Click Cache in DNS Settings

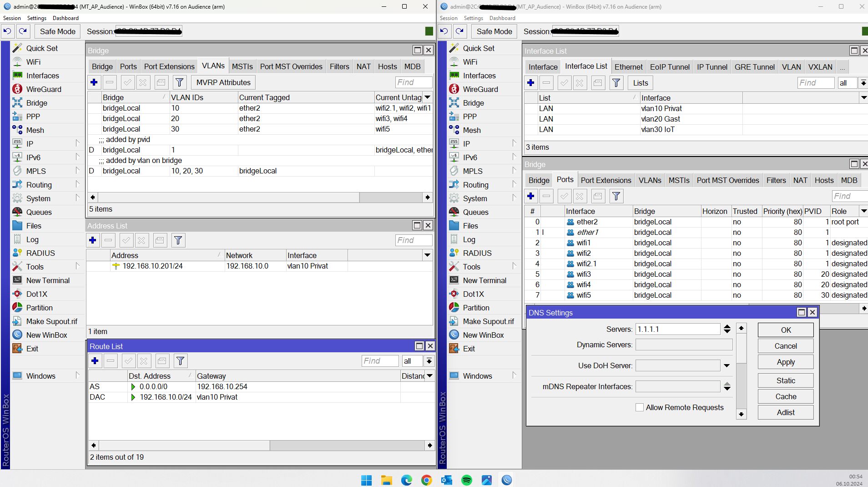point(785,396)
